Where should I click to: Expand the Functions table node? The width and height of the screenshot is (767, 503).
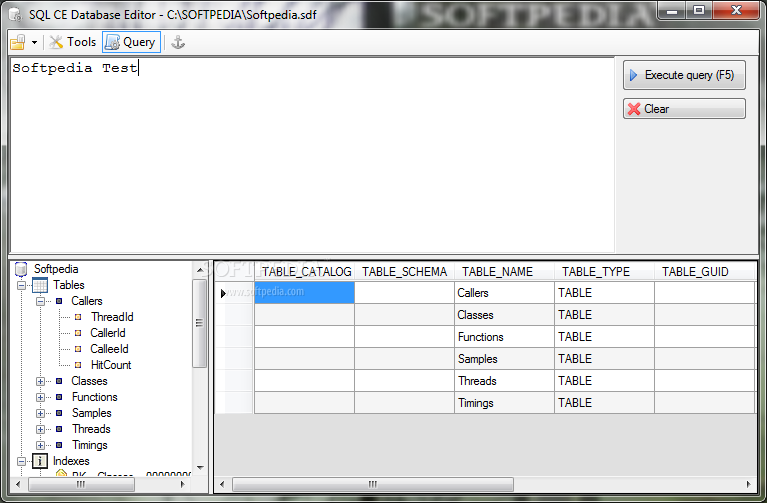point(41,397)
